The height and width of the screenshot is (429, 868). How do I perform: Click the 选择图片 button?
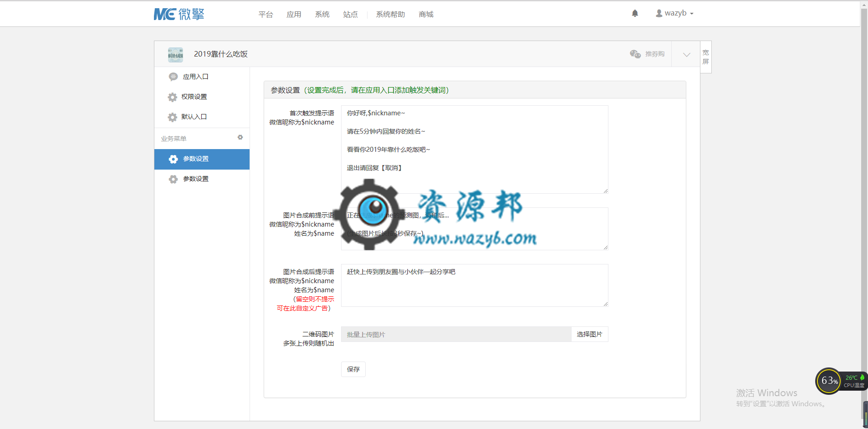[x=589, y=334]
